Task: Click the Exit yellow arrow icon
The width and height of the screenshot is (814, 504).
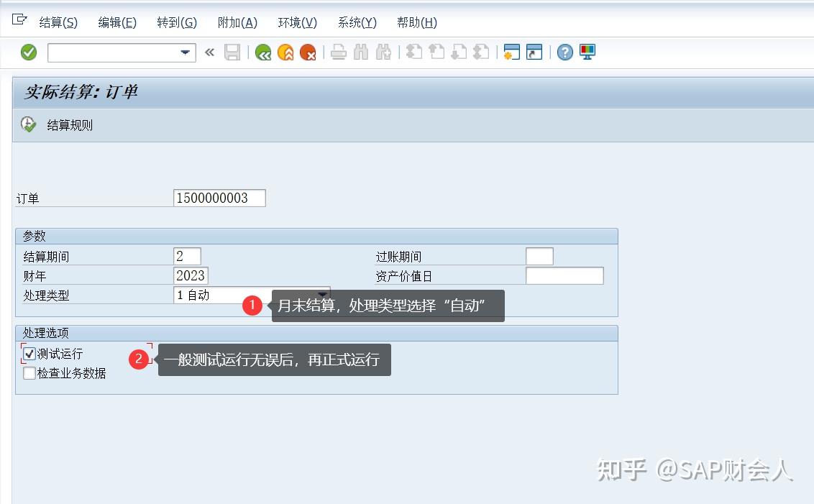Action: pyautogui.click(x=285, y=52)
